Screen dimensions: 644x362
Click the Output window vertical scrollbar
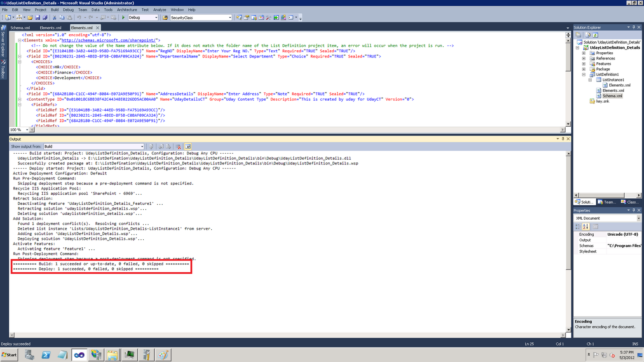click(x=568, y=241)
